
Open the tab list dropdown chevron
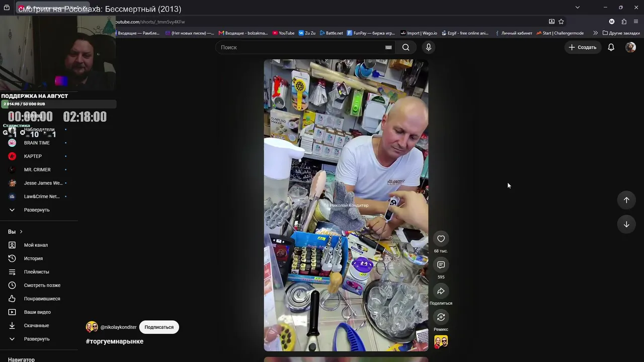578,7
